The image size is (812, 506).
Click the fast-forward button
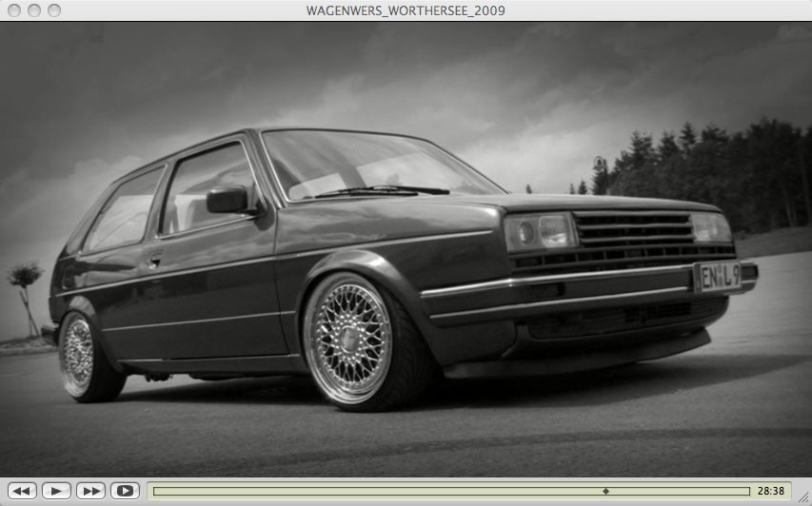[90, 491]
